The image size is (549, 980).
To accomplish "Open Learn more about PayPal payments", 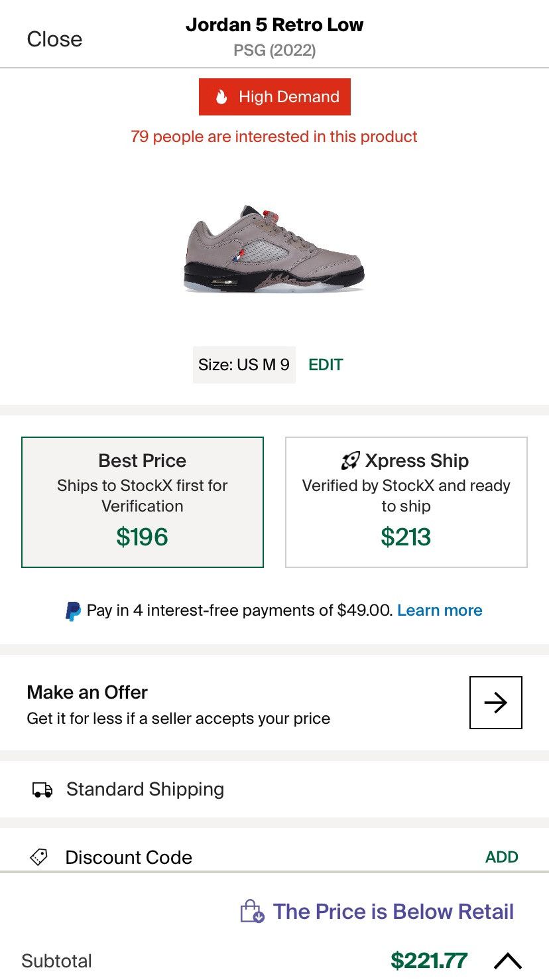I will click(440, 610).
